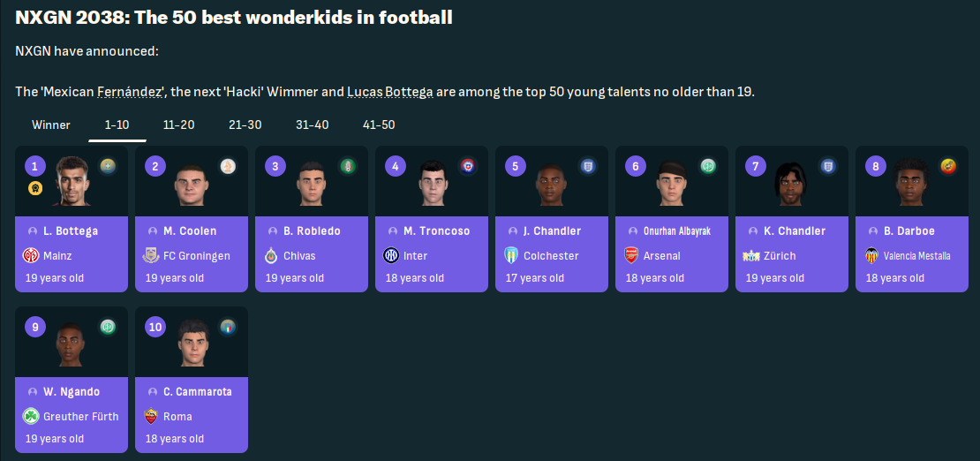The height and width of the screenshot is (461, 980).
Task: Open the 11-20 rankings tab
Action: (x=178, y=125)
